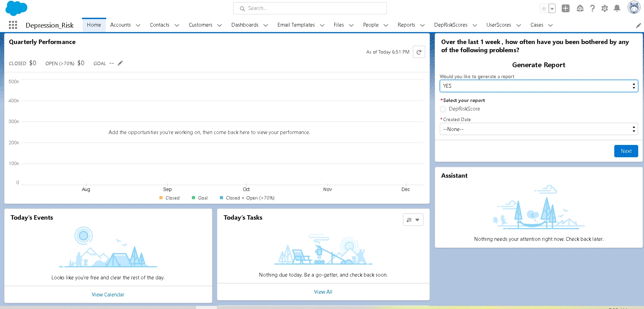Open the Email Templates tab
The image size is (644, 309).
pos(296,25)
